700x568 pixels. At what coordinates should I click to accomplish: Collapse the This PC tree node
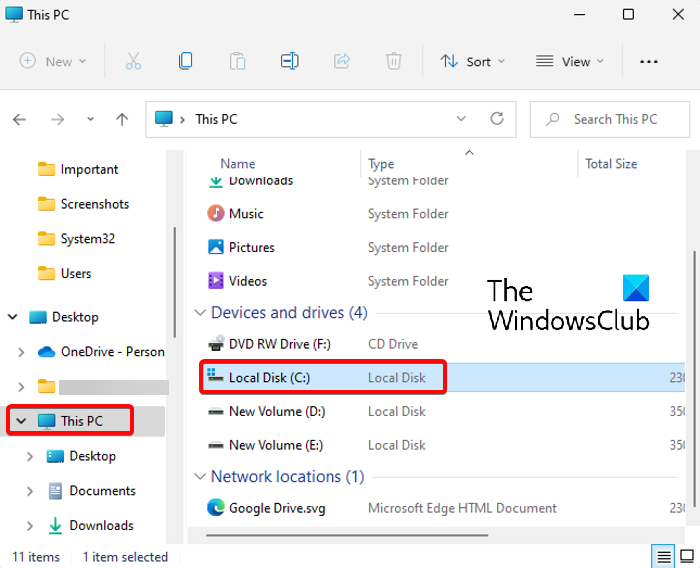tap(21, 421)
